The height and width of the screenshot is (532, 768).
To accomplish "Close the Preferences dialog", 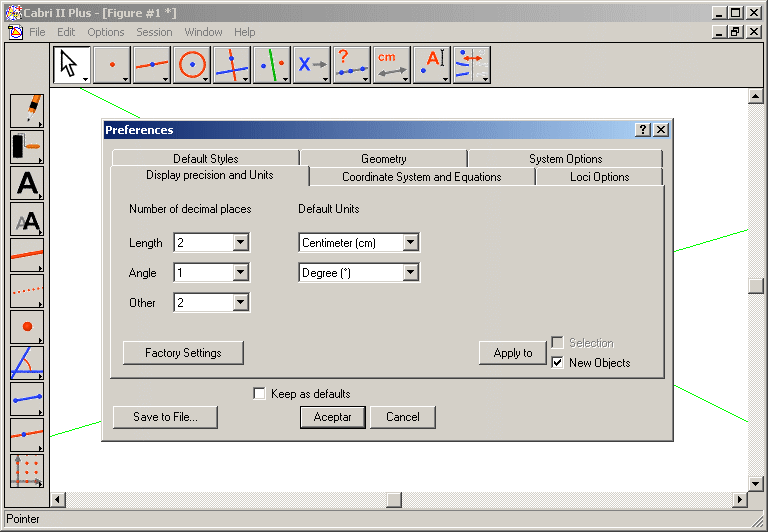I will click(661, 130).
